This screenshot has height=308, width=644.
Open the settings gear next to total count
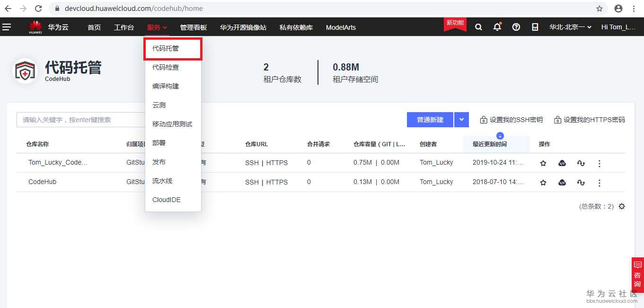click(x=622, y=206)
